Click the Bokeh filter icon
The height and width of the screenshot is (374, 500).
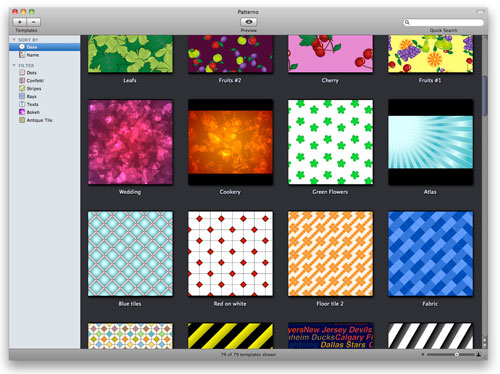(22, 112)
